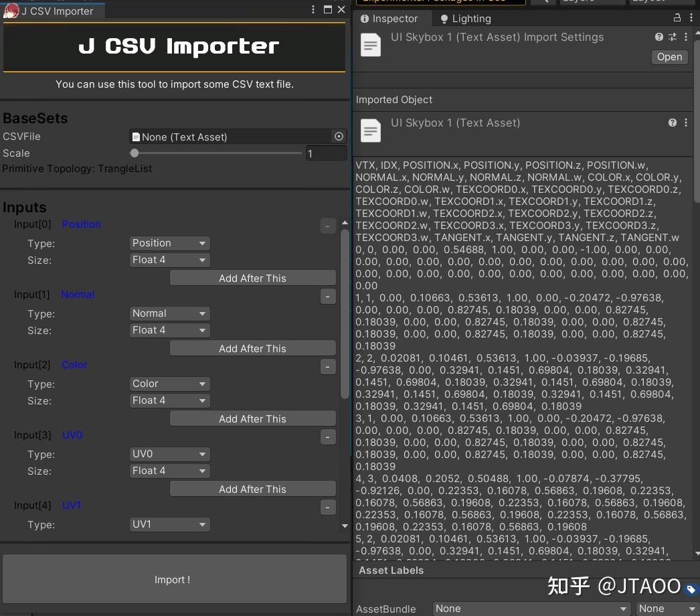The image size is (700, 616).
Task: Click the Import ! button
Action: pyautogui.click(x=175, y=579)
